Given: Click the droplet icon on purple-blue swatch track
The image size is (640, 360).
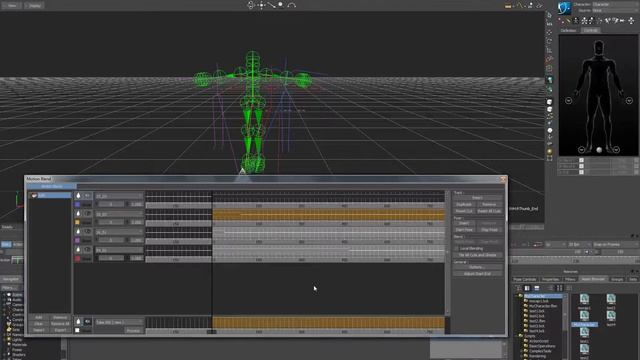Looking at the screenshot, I should (78, 196).
